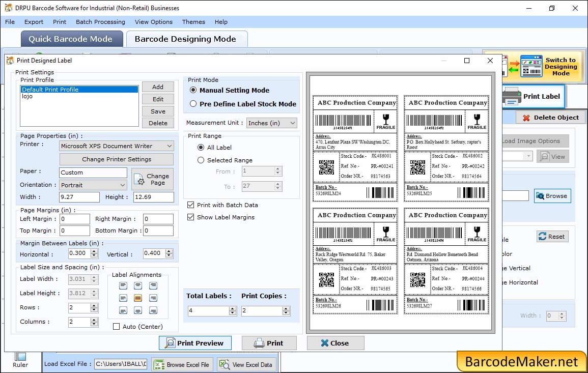Select Default Print Profile entry
This screenshot has width=588, height=373.
click(x=79, y=89)
